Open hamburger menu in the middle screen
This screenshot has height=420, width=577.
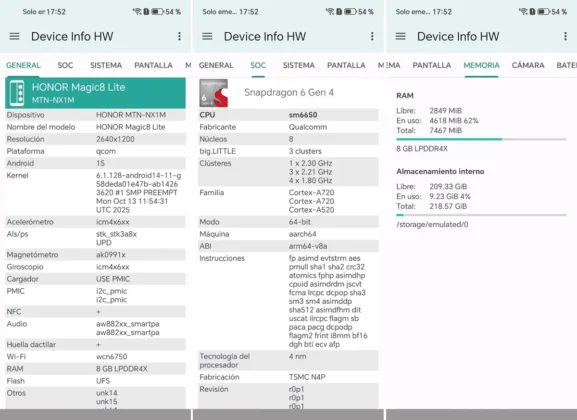point(207,36)
